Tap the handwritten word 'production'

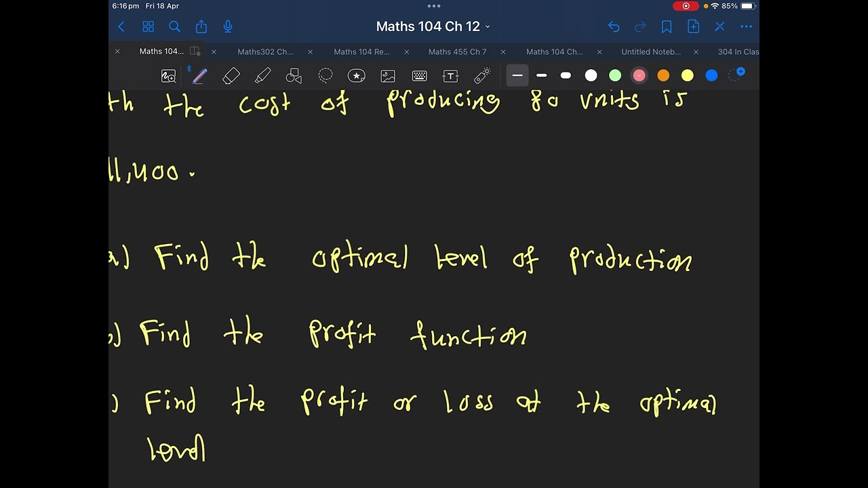tap(631, 260)
